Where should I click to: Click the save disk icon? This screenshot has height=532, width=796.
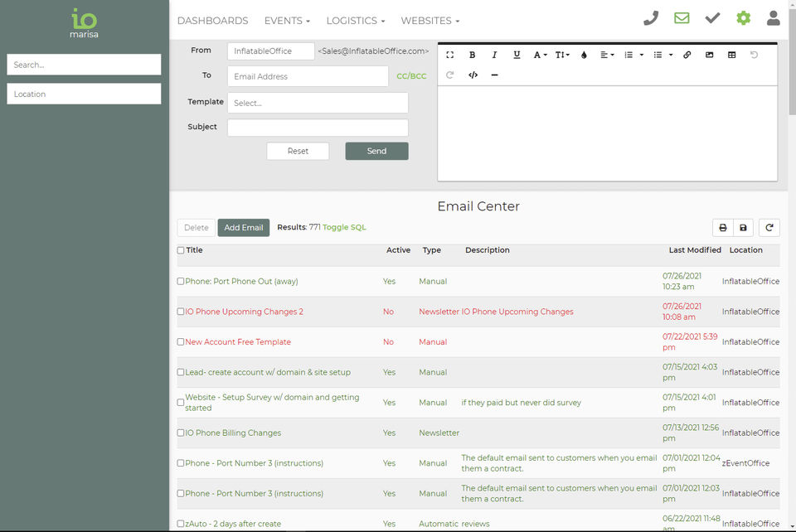click(x=743, y=228)
